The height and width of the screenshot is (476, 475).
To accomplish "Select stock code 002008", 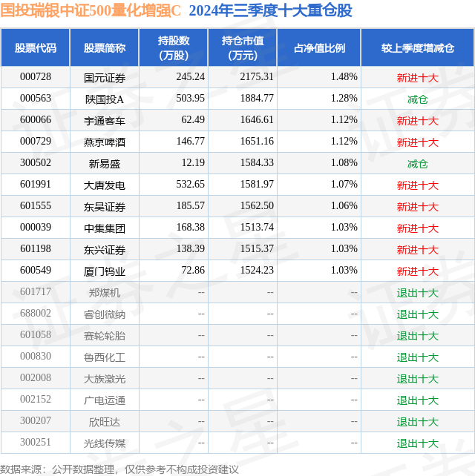I will 35,379.
